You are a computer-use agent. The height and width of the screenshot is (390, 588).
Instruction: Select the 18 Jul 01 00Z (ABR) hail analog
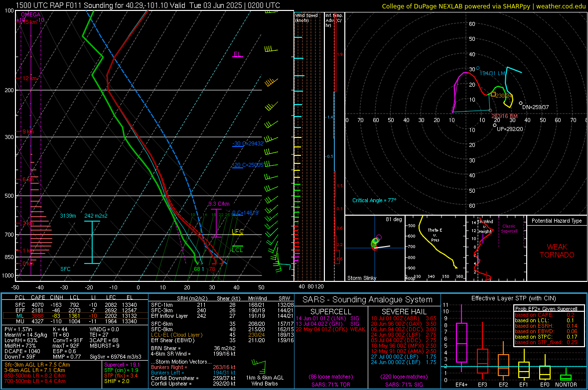(404, 318)
